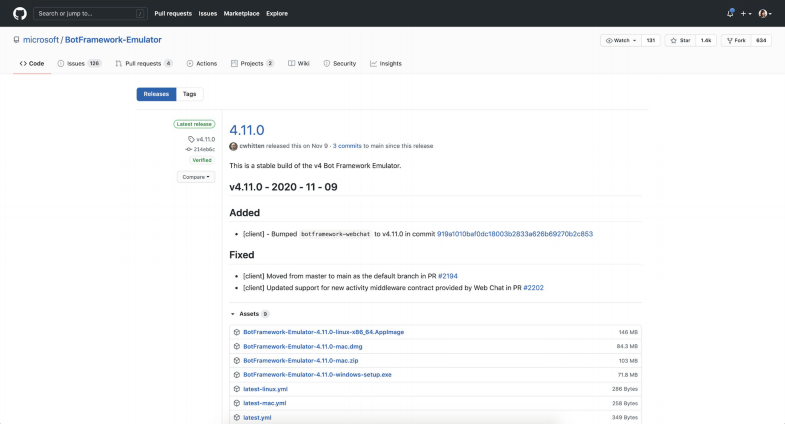The width and height of the screenshot is (785, 424).
Task: Download latest-linux.yml asset
Action: pyautogui.click(x=265, y=389)
